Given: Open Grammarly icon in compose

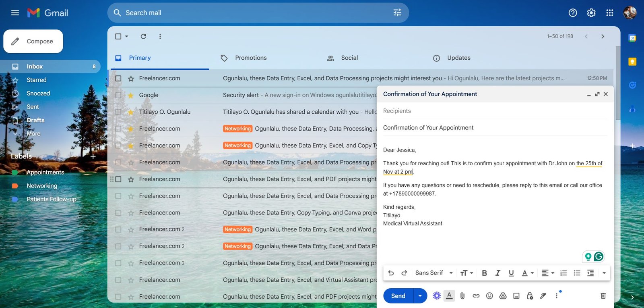Looking at the screenshot, I should tap(599, 256).
